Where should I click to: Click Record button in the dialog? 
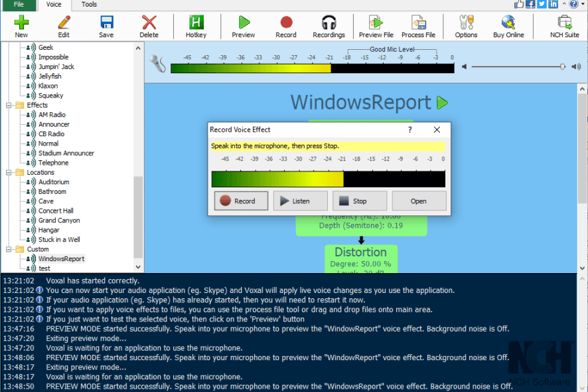pos(241,201)
